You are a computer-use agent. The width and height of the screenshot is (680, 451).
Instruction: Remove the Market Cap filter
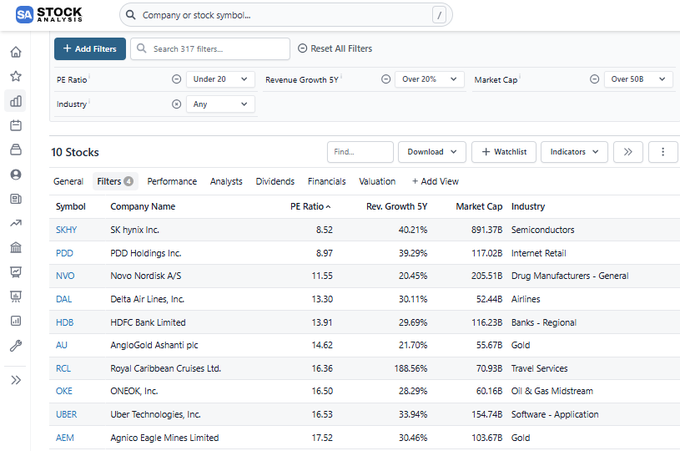click(594, 79)
